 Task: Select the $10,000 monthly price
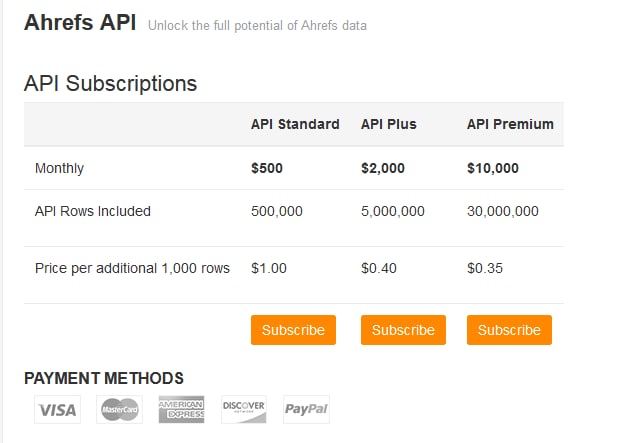point(493,168)
